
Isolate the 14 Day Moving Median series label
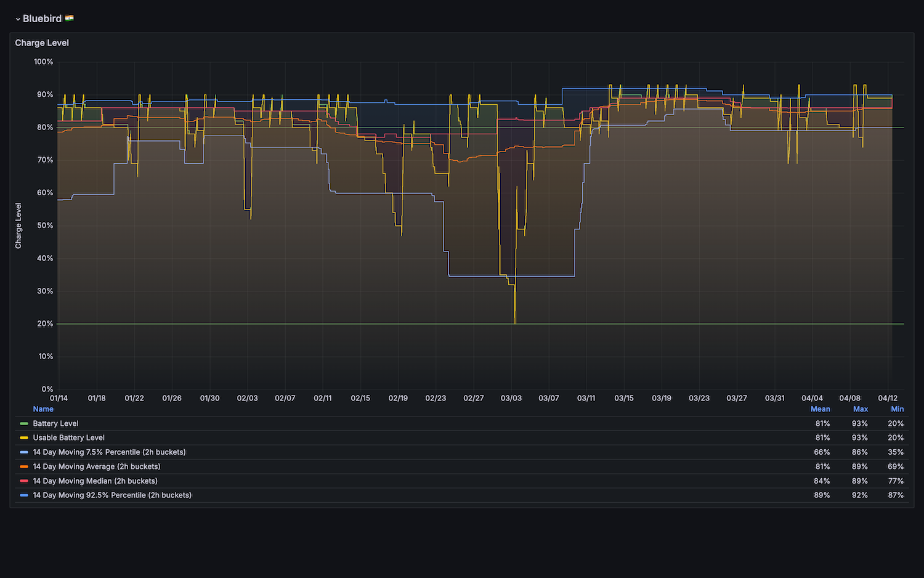[95, 481]
